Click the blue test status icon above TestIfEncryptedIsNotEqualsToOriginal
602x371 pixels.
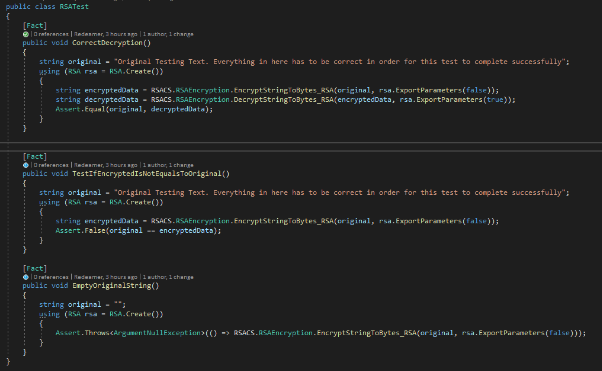pyautogui.click(x=26, y=165)
